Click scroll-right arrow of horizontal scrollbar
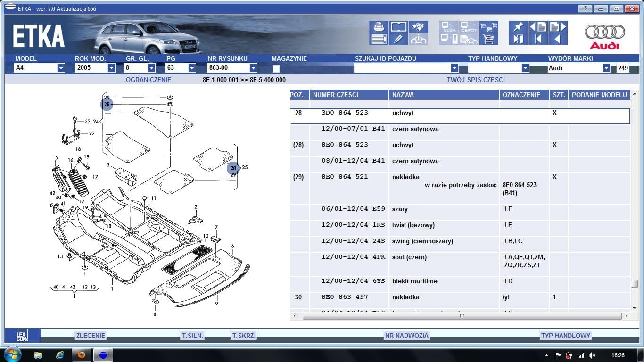The height and width of the screenshot is (362, 644). (x=627, y=316)
